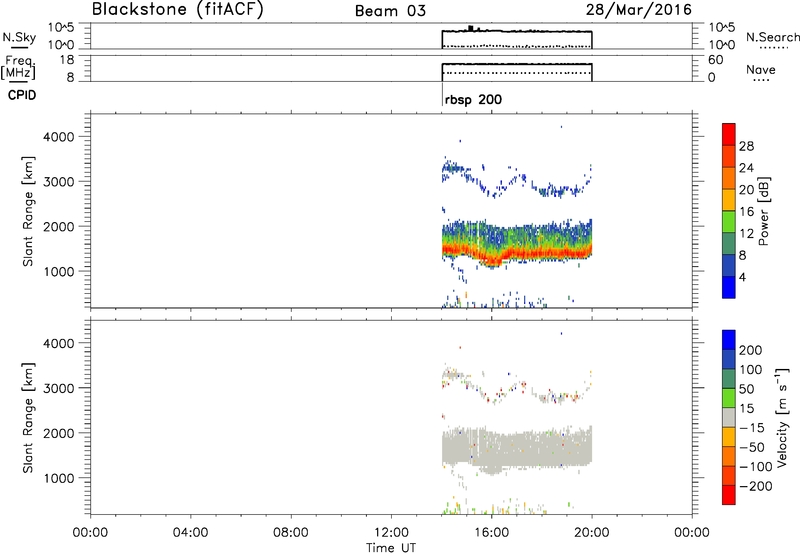Click the 12:00 time tick label
This screenshot has width=800, height=554.
click(391, 533)
